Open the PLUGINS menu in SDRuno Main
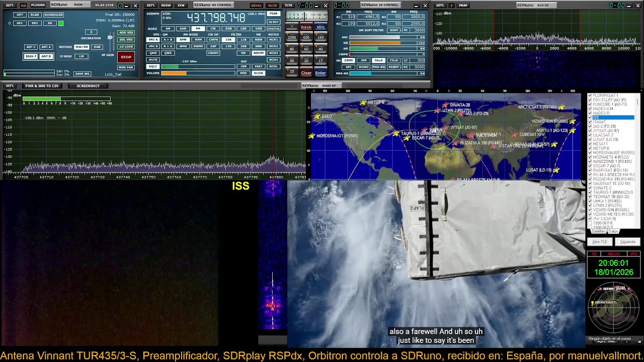 (x=38, y=5)
